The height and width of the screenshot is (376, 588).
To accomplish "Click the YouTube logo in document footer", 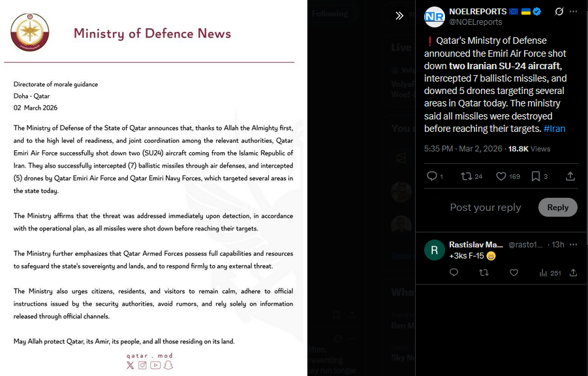I will pos(155,365).
